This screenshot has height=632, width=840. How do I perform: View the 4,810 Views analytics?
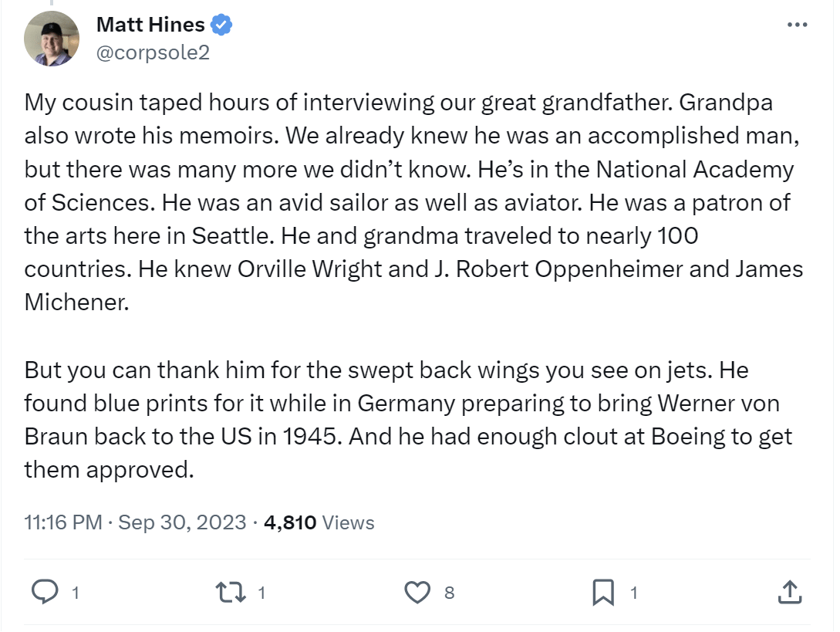point(319,522)
